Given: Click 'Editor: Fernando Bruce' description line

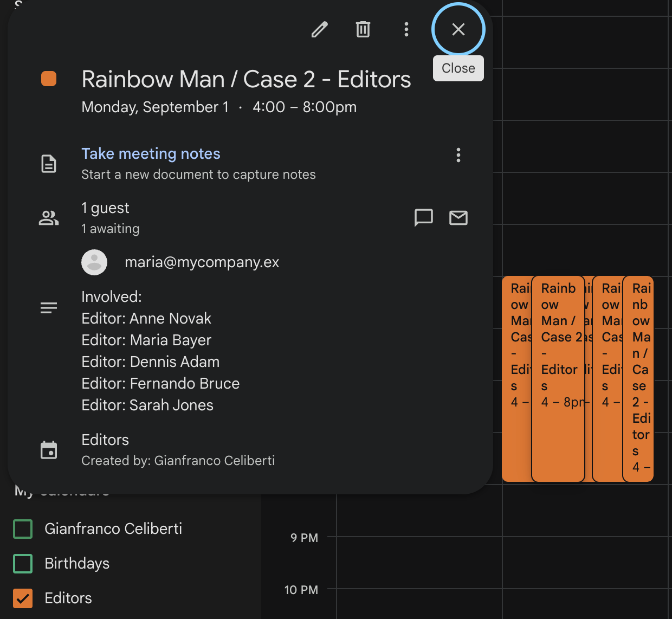Looking at the screenshot, I should pos(160,383).
